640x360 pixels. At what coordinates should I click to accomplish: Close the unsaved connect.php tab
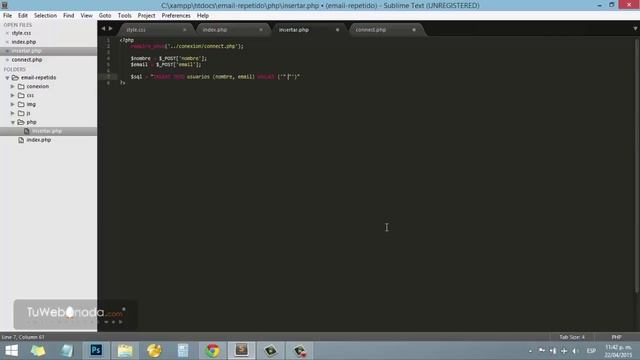414,30
